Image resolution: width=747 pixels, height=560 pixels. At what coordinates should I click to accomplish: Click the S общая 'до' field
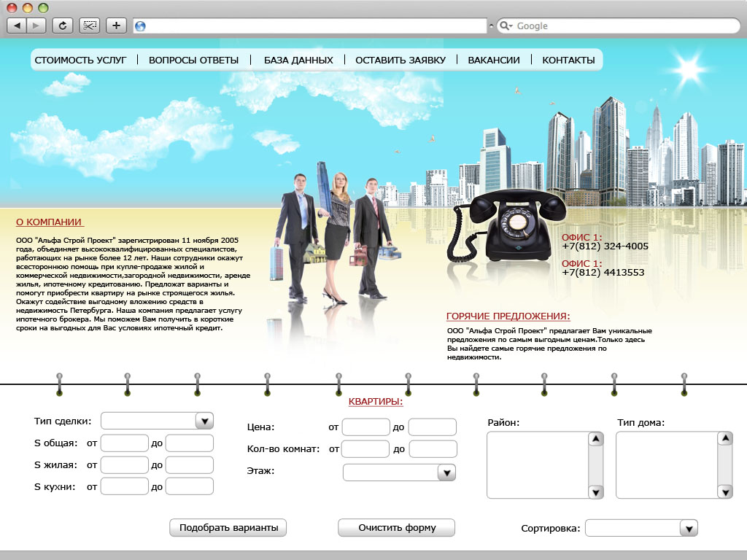click(189, 443)
